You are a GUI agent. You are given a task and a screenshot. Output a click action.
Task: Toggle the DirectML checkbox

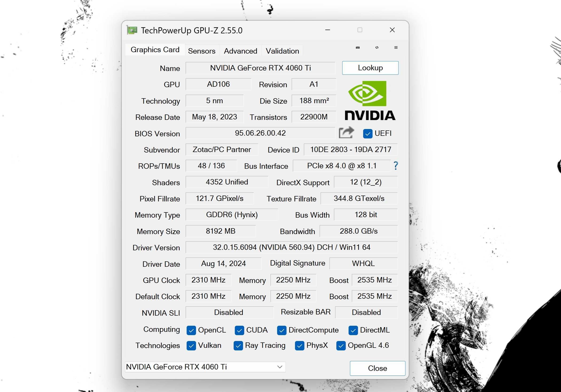point(353,330)
